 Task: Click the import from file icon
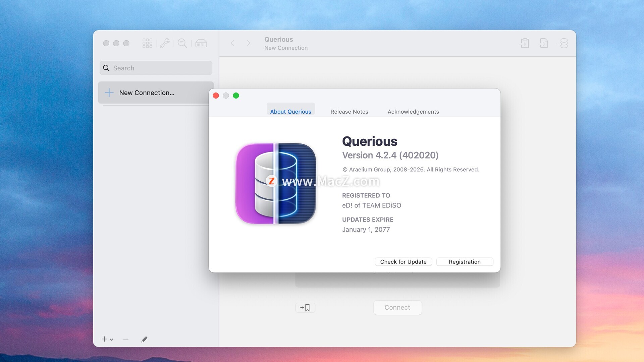click(543, 43)
